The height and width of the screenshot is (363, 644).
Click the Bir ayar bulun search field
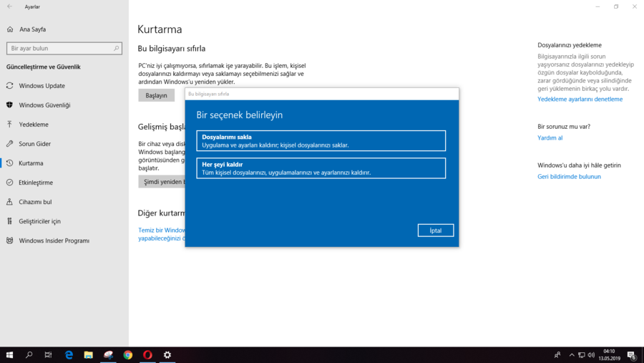tap(64, 48)
